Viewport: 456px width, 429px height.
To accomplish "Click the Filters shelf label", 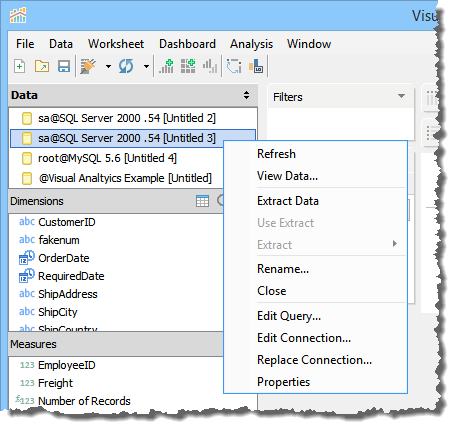I will [288, 97].
